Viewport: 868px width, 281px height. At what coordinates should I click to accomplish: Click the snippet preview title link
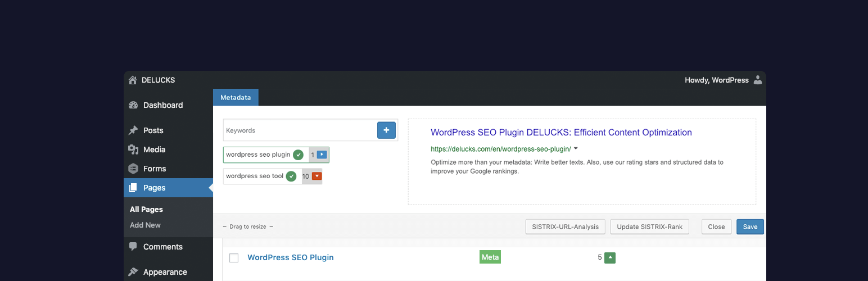pos(561,133)
